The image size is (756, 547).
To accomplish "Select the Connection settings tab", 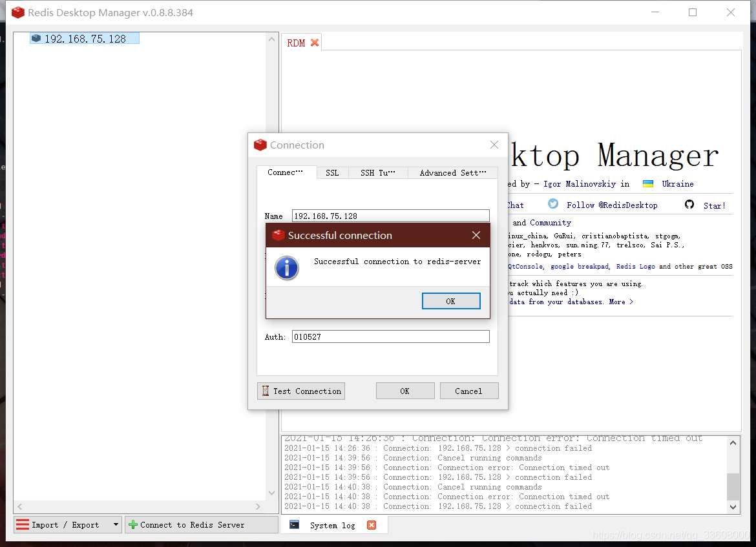I will click(x=286, y=172).
